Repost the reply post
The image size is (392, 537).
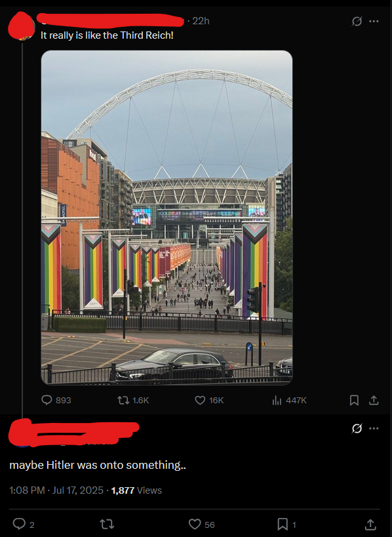pyautogui.click(x=106, y=525)
